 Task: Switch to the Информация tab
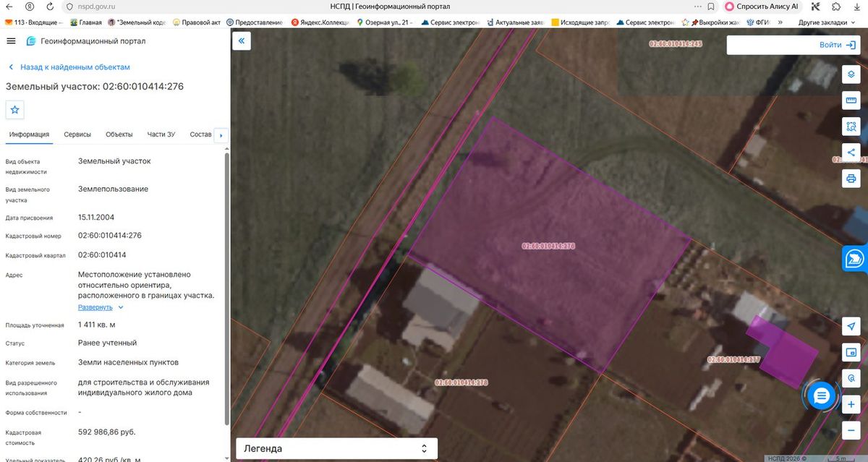(x=30, y=134)
